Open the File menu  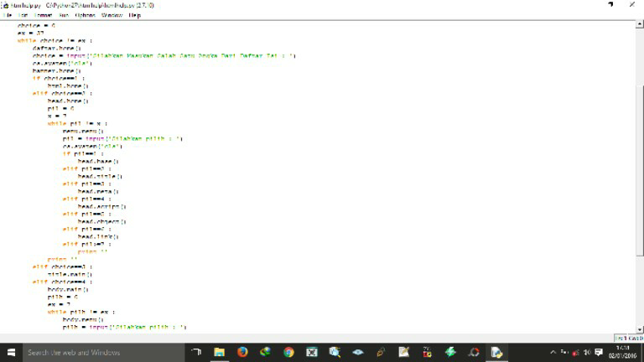pos(8,15)
